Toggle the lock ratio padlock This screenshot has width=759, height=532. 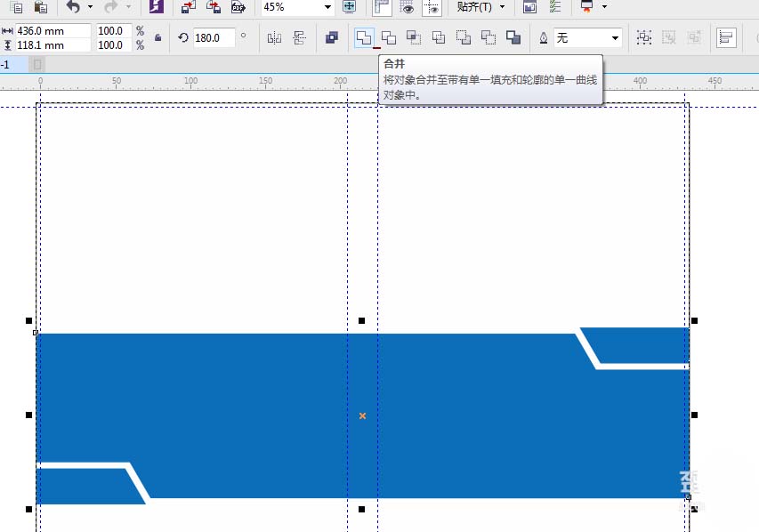pyautogui.click(x=157, y=37)
